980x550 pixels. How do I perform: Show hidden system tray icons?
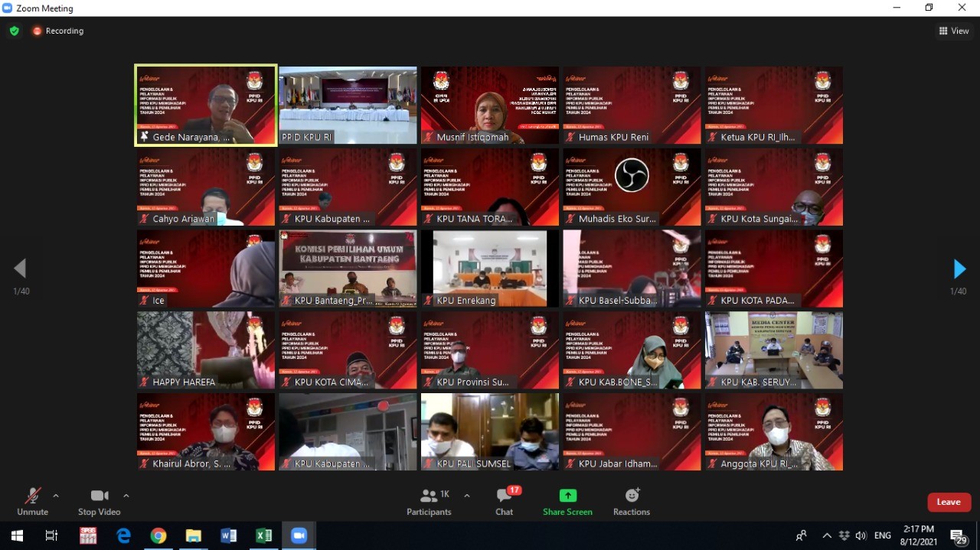click(x=827, y=535)
